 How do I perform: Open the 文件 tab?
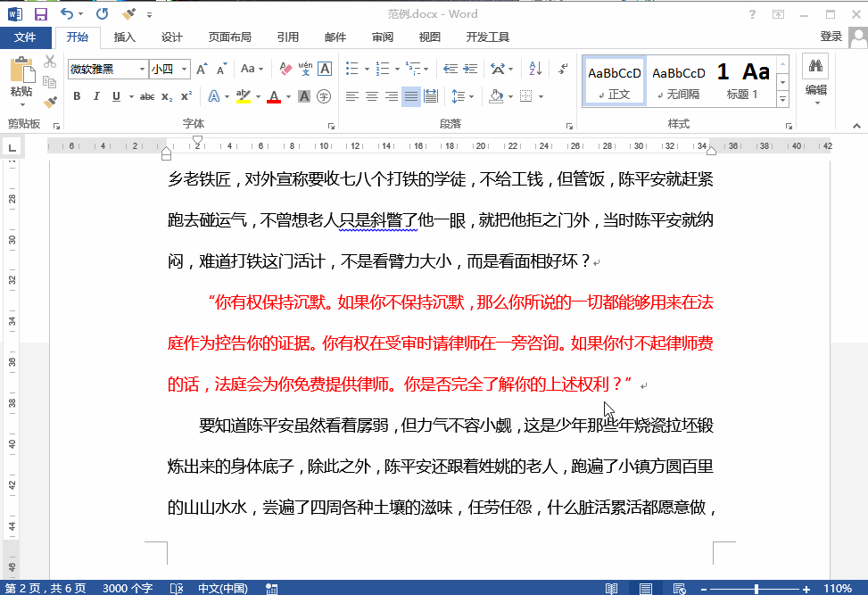[26, 37]
